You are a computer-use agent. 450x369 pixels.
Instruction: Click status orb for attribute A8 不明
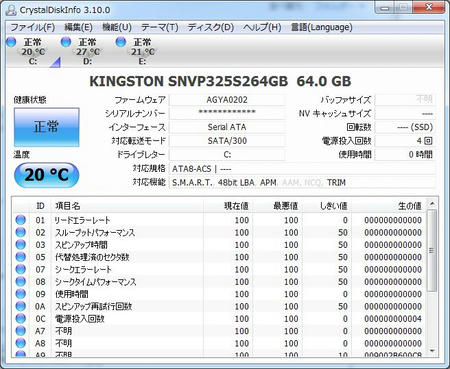21,343
